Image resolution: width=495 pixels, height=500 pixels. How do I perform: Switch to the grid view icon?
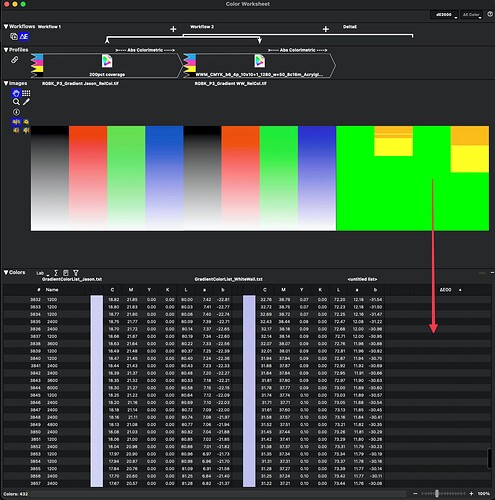26,93
